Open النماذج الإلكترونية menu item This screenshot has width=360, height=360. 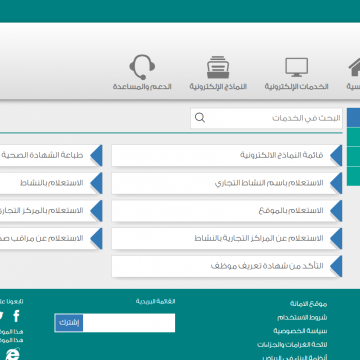coord(218,87)
